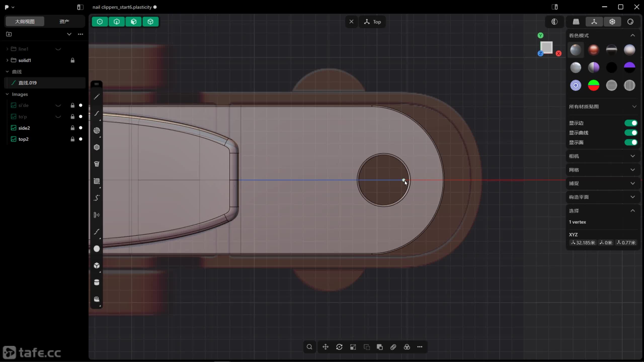Toggle the 显示曲线 switch

[x=631, y=133]
